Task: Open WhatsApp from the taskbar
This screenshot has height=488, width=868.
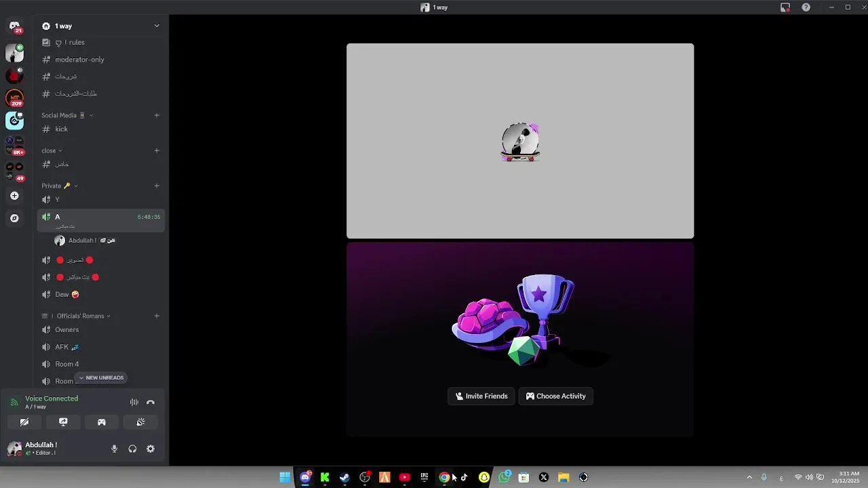Action: (504, 477)
